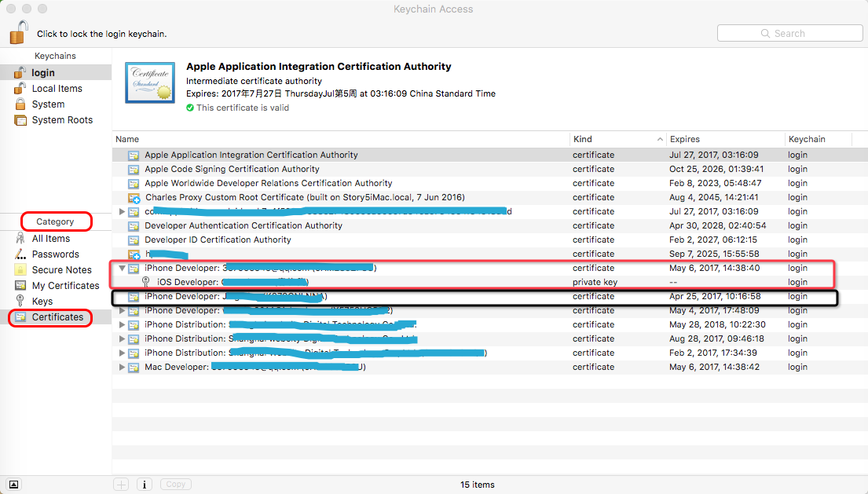Screen dimensions: 868x494
Task: Click the plus button to add item
Action: tap(121, 485)
